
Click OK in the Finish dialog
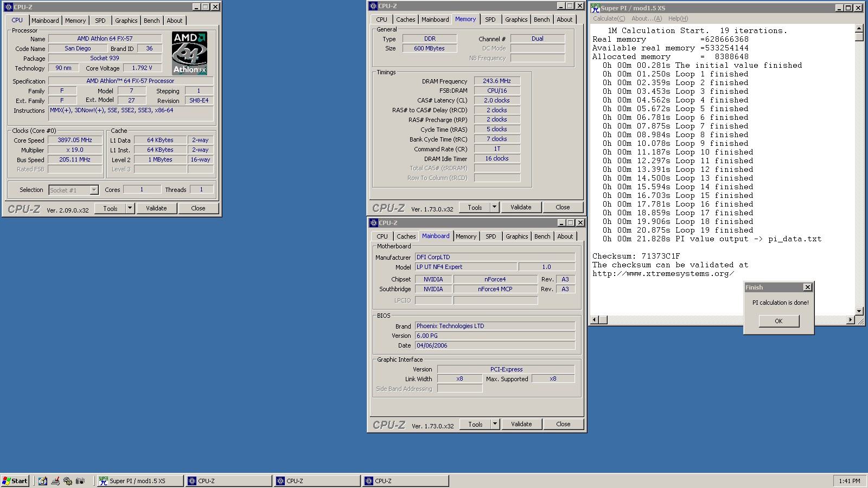(x=778, y=321)
